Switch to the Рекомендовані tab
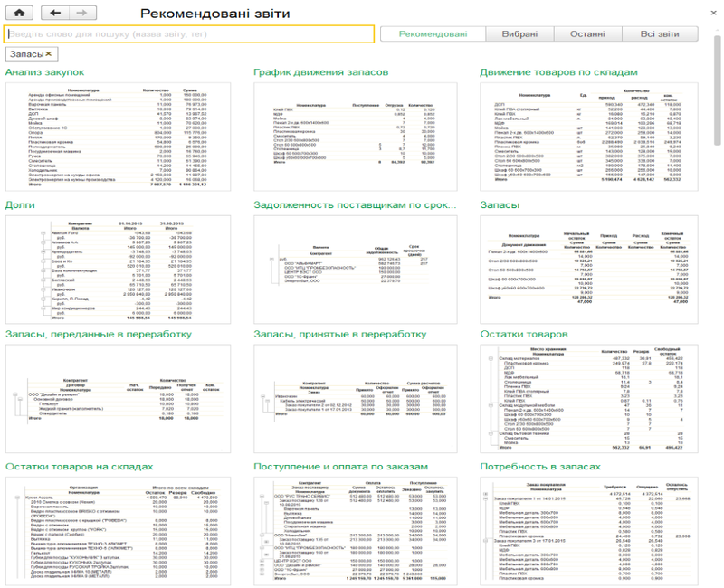This screenshot has height=588, width=724. point(433,34)
